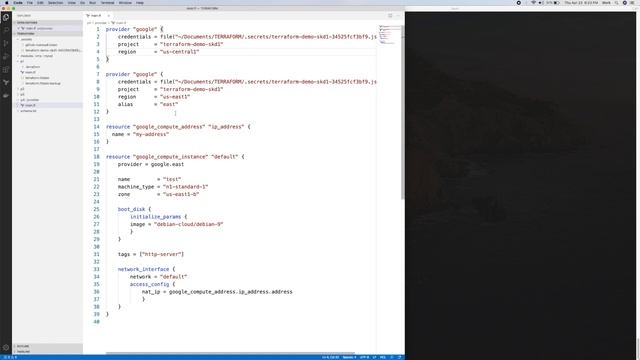Click "n1-standard-1" machine type value
The height and width of the screenshot is (360, 640).
pyautogui.click(x=185, y=187)
